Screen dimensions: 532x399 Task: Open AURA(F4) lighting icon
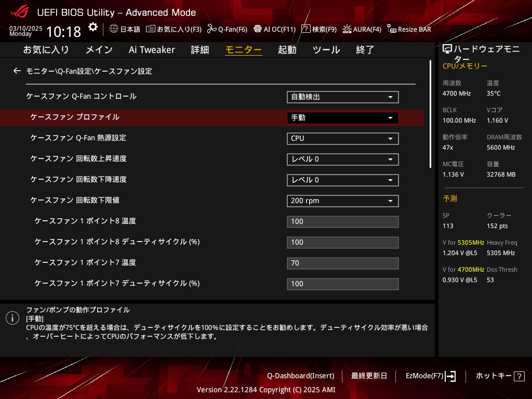tap(347, 29)
